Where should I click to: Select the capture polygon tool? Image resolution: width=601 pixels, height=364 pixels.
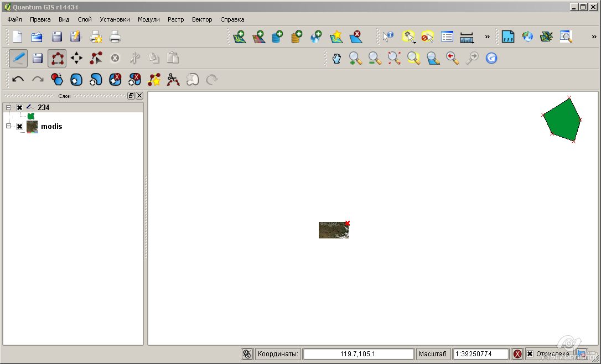pos(57,58)
